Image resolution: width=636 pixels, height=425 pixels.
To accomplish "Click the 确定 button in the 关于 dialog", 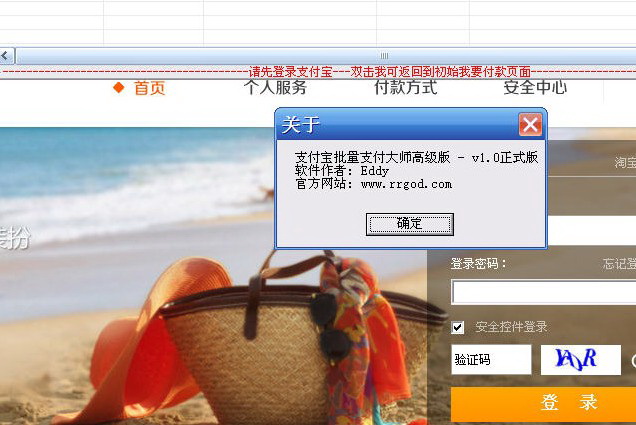I will tap(410, 224).
